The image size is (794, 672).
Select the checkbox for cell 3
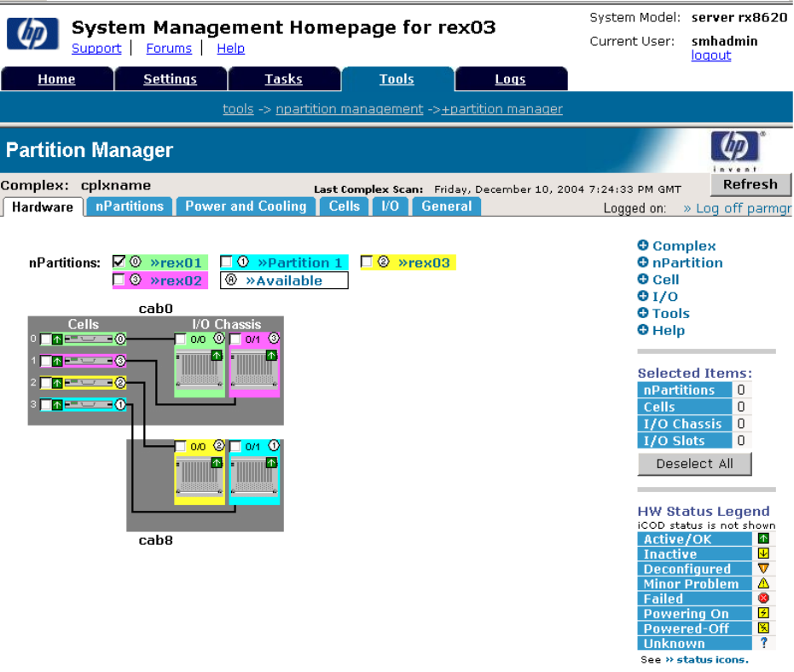tap(45, 405)
